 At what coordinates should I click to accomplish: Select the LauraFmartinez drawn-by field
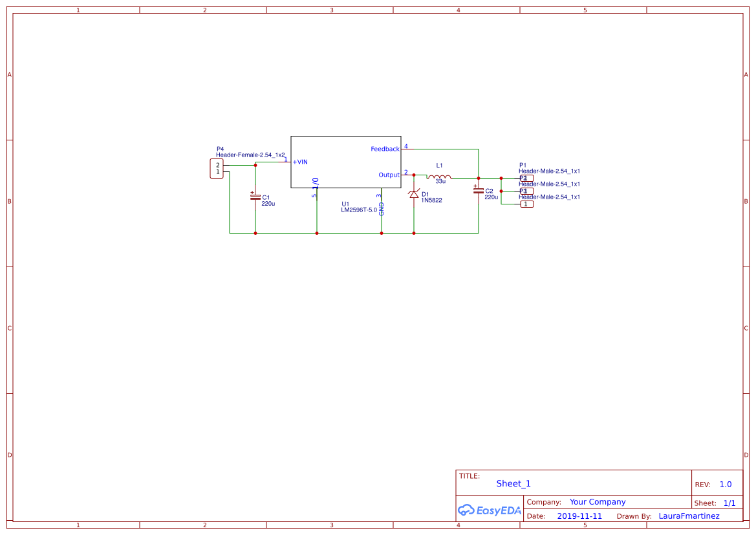click(689, 516)
